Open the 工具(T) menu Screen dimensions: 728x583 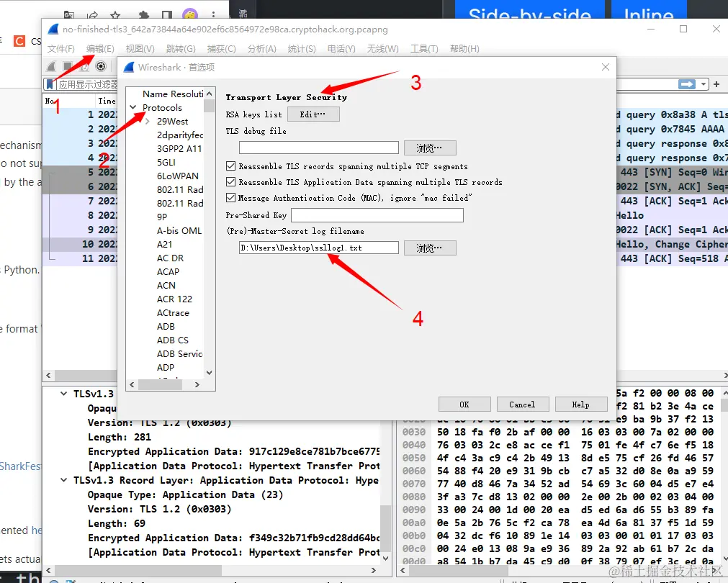[x=424, y=49]
